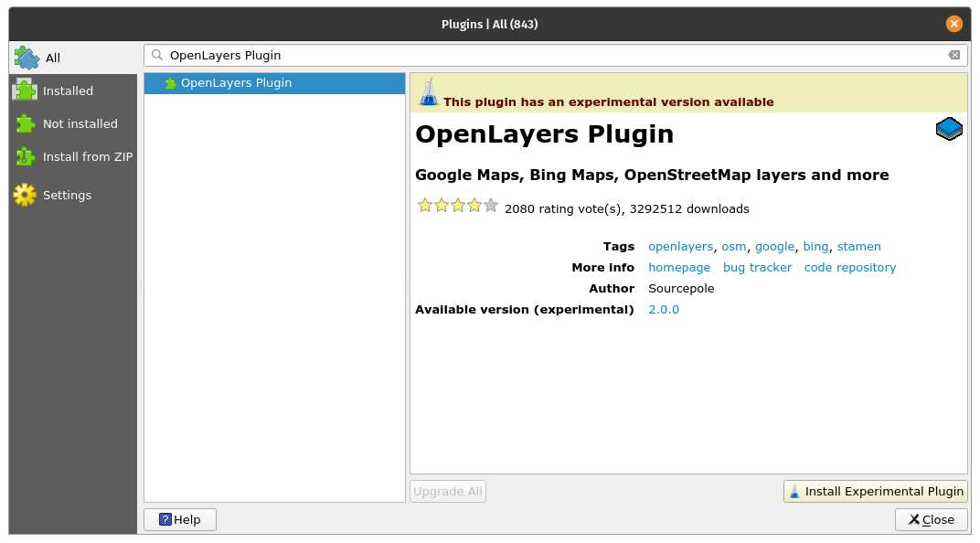Open the bug tracker link
Viewport: 980px width, 543px height.
757,268
